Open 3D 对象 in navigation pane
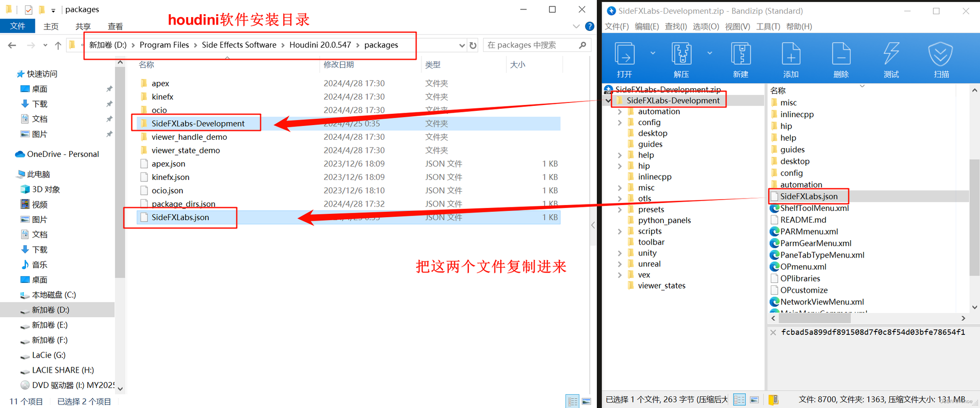Image resolution: width=980 pixels, height=408 pixels. click(46, 189)
